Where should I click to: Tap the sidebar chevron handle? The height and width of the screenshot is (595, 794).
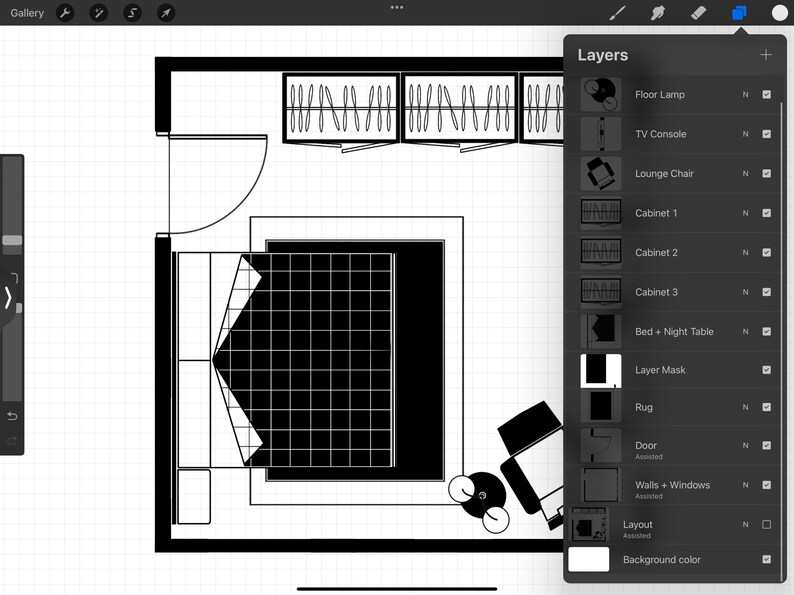pos(8,298)
